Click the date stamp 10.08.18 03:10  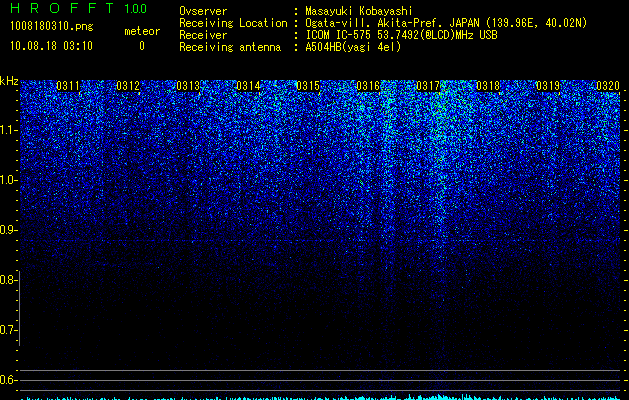(x=51, y=46)
